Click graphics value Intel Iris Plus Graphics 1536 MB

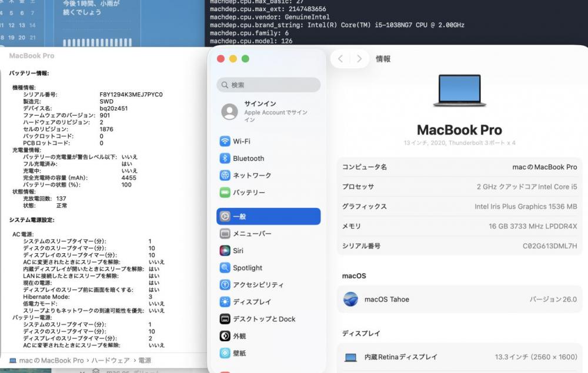click(526, 206)
